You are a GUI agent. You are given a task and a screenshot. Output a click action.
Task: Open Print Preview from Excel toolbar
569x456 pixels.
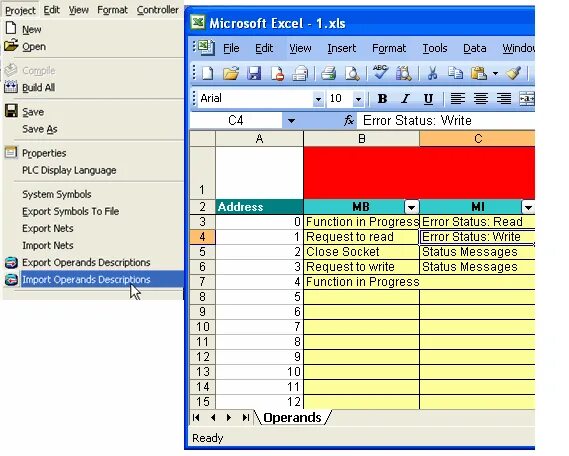click(352, 73)
